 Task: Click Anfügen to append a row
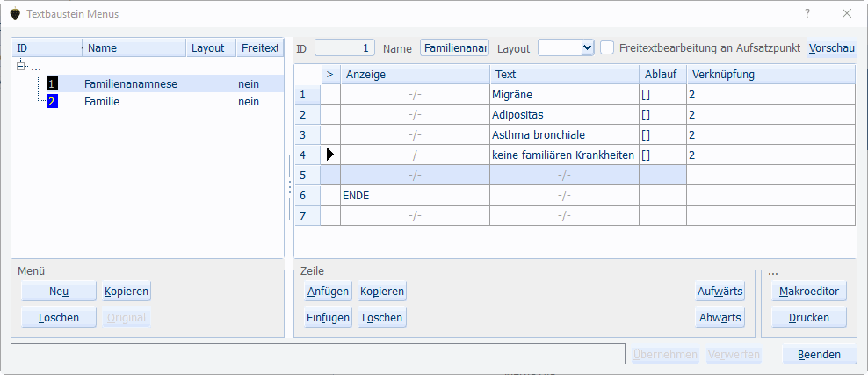328,291
